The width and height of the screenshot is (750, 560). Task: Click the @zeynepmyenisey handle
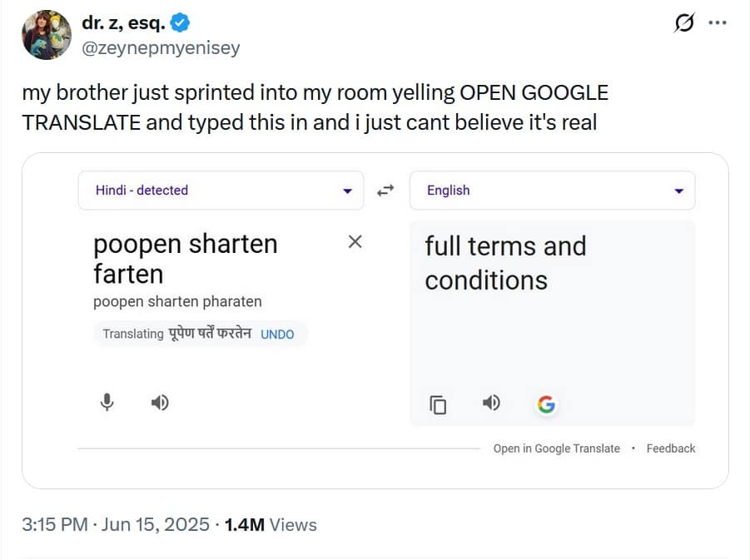point(161,48)
